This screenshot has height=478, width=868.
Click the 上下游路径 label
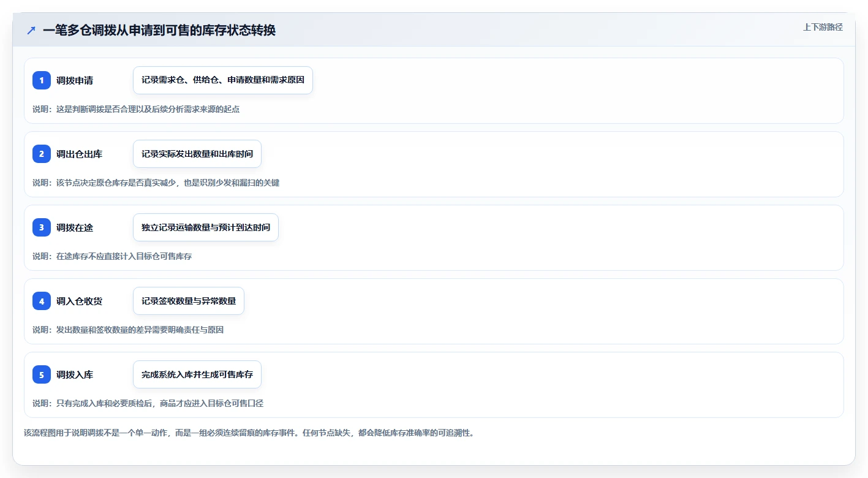tap(823, 27)
